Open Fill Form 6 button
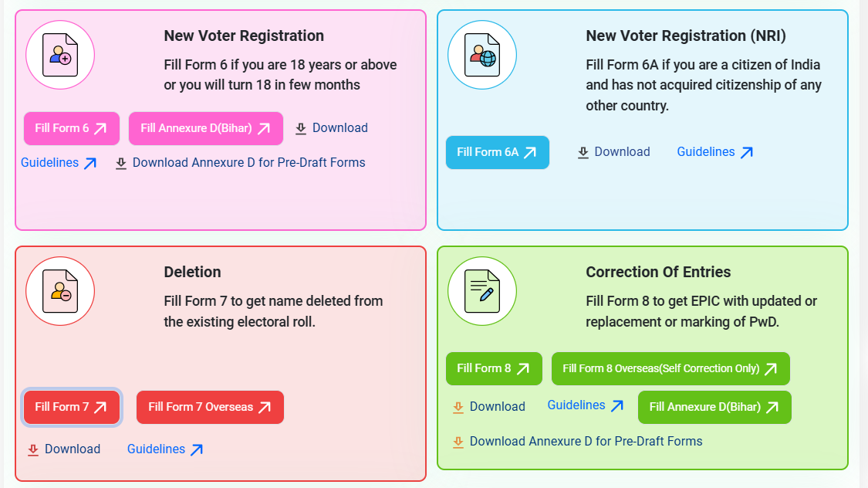Viewport: 868px width, 488px height. tap(71, 128)
